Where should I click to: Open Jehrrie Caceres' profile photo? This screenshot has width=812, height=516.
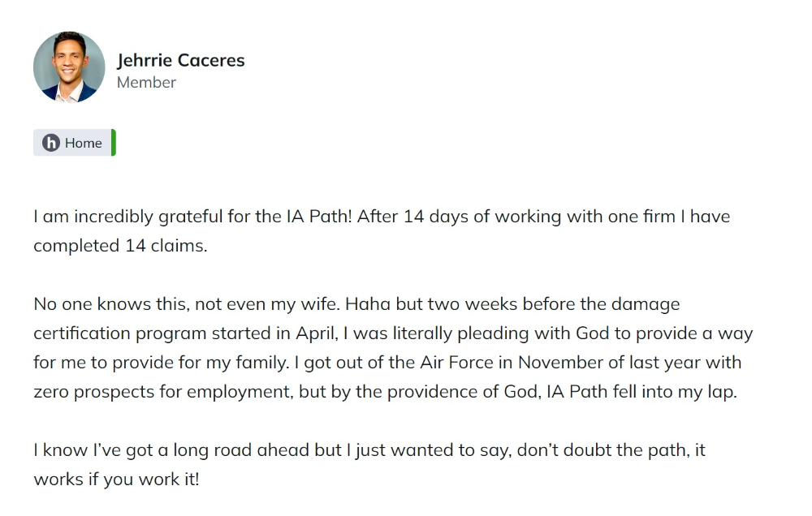click(x=69, y=67)
